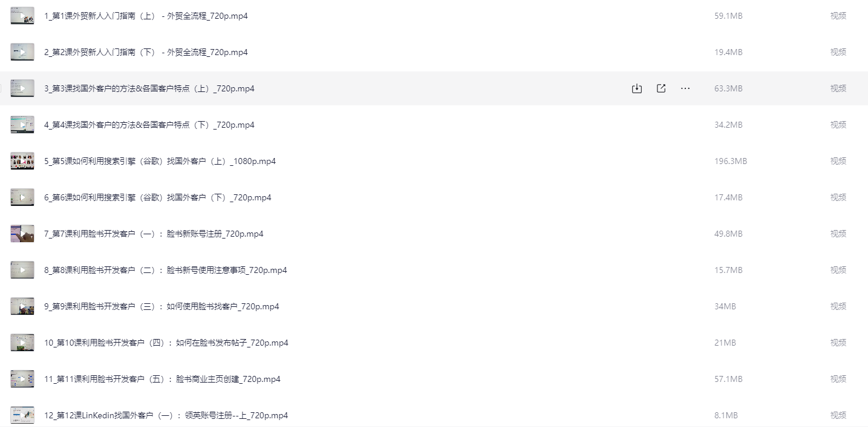868x431 pixels.
Task: Play thumbnail of 1_第1课外贸新人入门指南（上）
Action: (22, 16)
